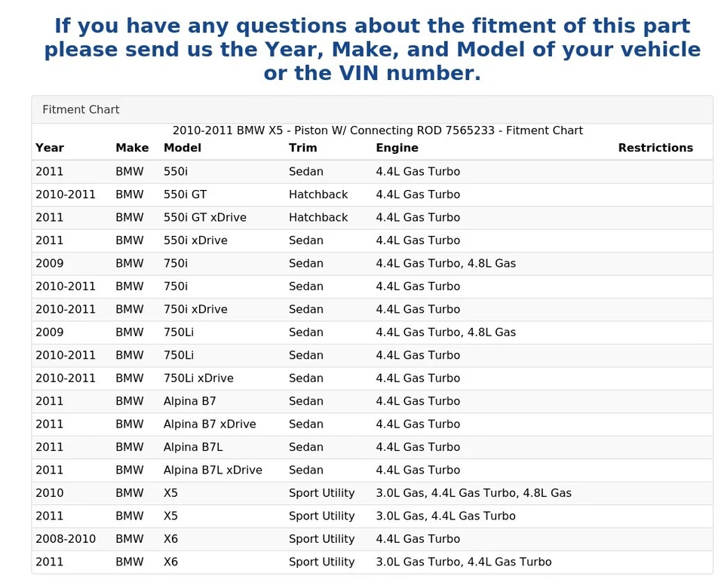The image size is (724, 588).
Task: Select the Alpina B7L xDrive model cell
Action: tap(213, 470)
